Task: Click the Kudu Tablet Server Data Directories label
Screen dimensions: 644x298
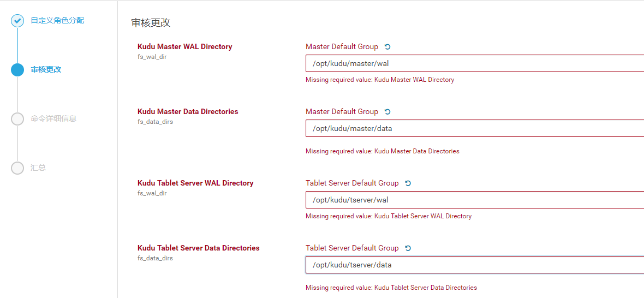Action: 198,248
